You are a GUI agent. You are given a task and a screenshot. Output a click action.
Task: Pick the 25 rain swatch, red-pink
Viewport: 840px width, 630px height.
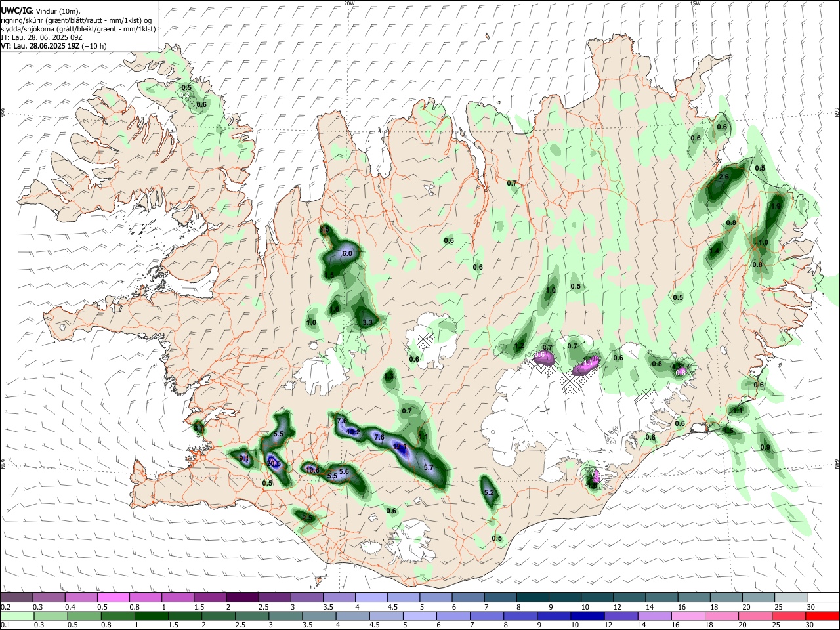pos(787,616)
